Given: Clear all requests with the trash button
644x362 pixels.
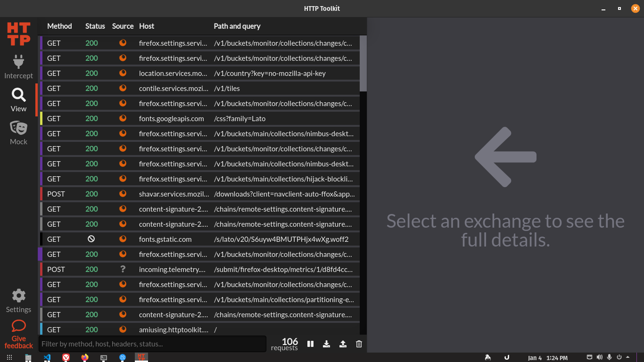Looking at the screenshot, I should [359, 344].
